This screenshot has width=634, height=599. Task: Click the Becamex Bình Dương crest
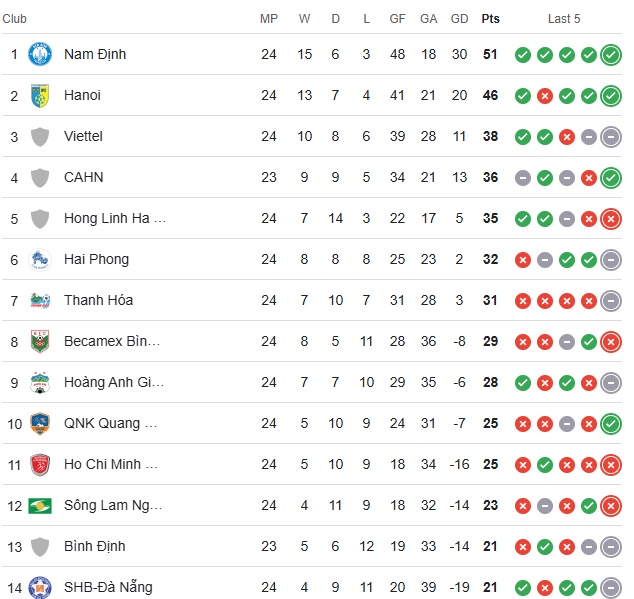(40, 341)
